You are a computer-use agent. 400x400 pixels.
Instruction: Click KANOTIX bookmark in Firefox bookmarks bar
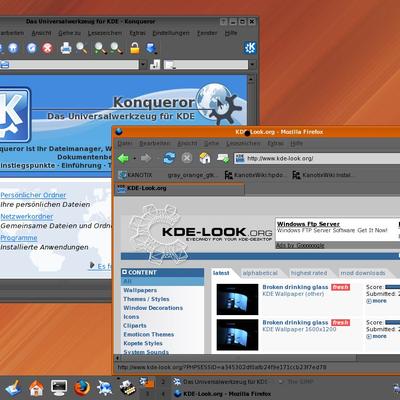coord(136,175)
